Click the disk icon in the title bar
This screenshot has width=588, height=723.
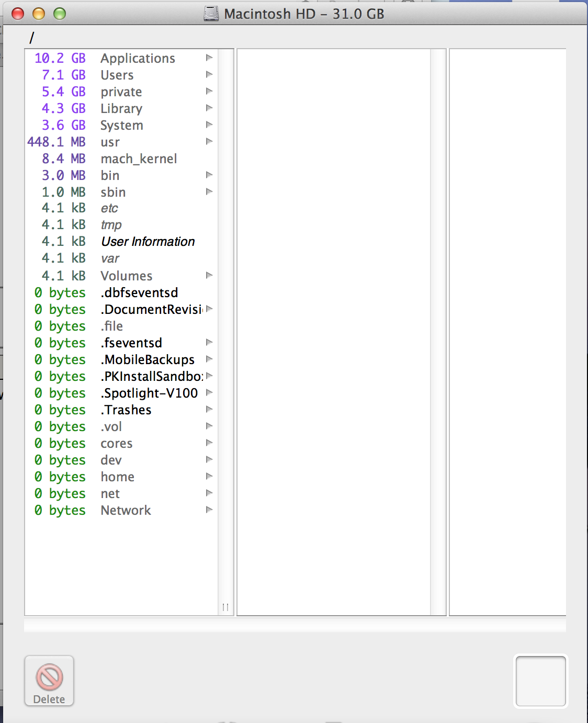click(211, 14)
